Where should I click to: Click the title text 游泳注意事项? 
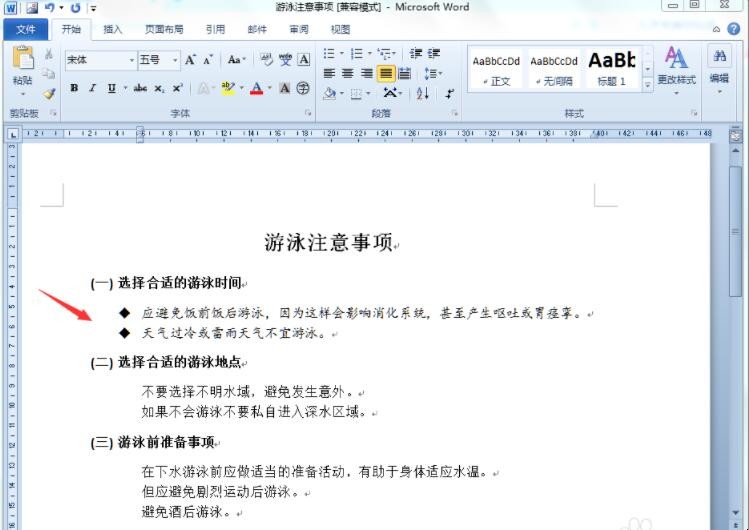329,242
